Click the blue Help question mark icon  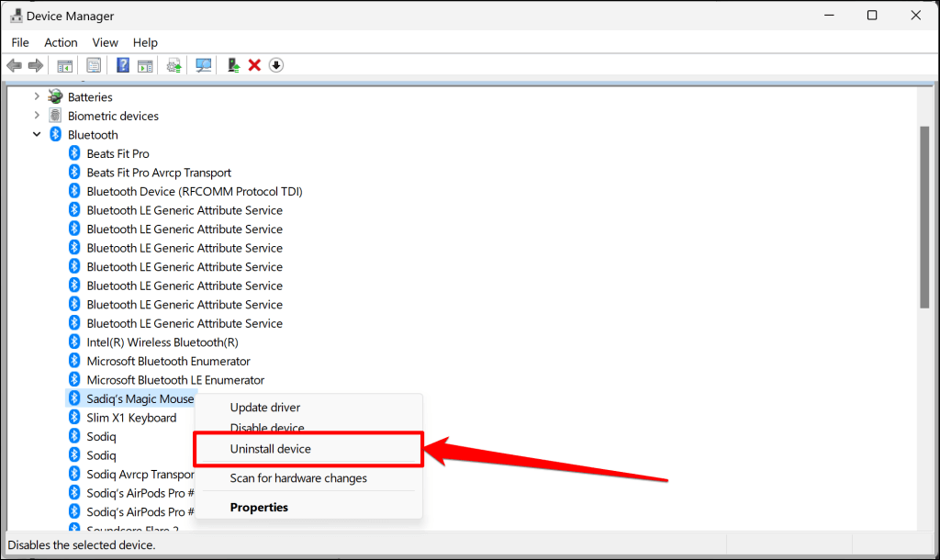(123, 65)
